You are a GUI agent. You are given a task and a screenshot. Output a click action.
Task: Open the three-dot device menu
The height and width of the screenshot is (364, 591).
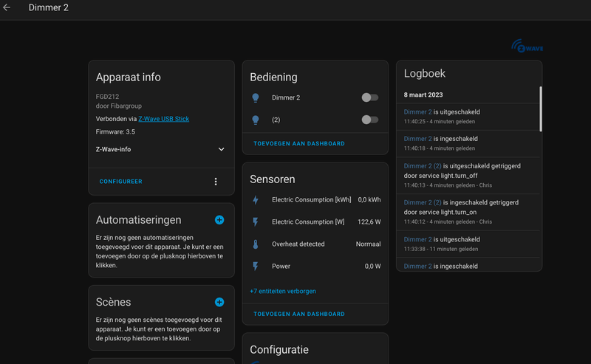(216, 182)
